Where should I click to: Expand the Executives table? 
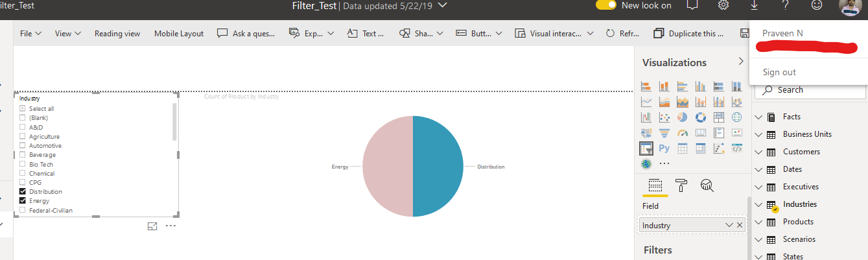point(759,187)
